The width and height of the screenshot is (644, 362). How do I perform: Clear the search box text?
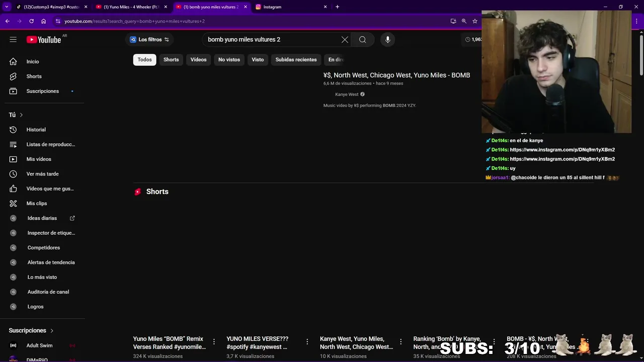click(x=345, y=40)
